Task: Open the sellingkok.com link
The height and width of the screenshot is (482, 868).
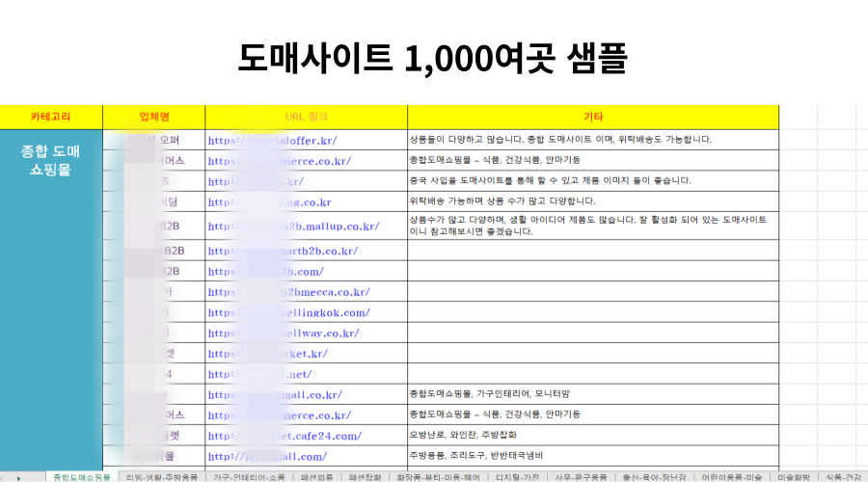Action: (288, 312)
